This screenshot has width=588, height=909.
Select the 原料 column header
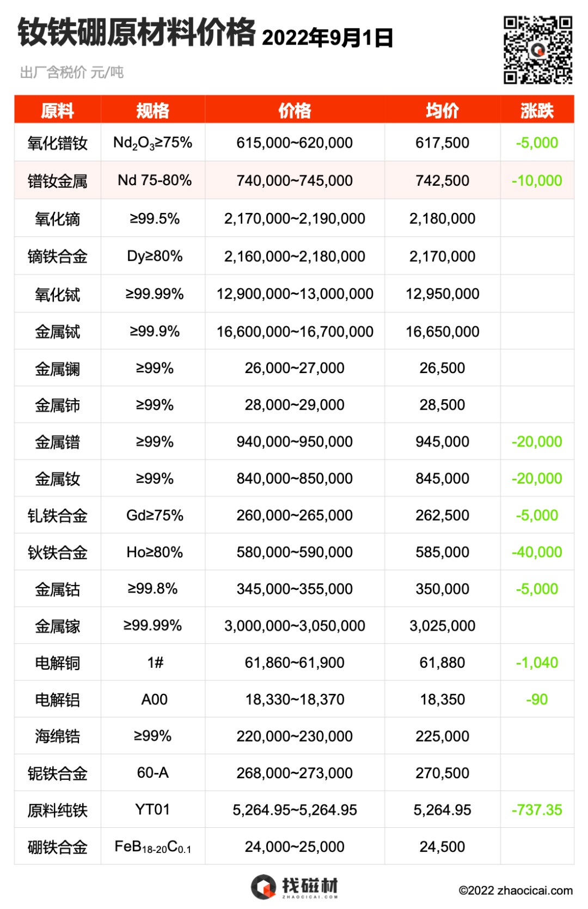click(x=58, y=110)
